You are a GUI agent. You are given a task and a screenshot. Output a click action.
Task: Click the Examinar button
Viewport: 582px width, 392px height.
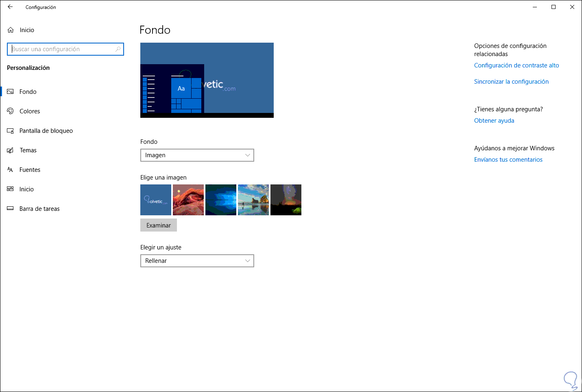(x=159, y=225)
